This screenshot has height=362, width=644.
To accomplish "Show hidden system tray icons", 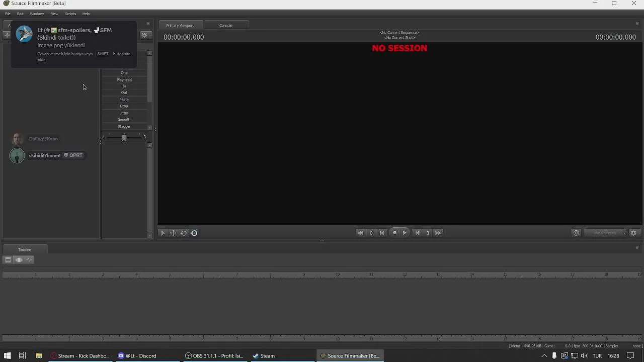I will pos(544,355).
